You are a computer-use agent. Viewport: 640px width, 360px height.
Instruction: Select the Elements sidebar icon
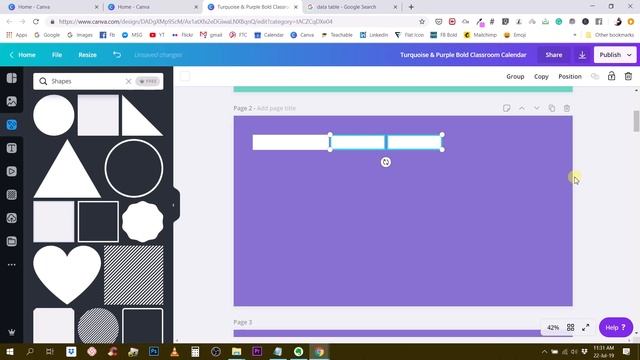pyautogui.click(x=11, y=124)
